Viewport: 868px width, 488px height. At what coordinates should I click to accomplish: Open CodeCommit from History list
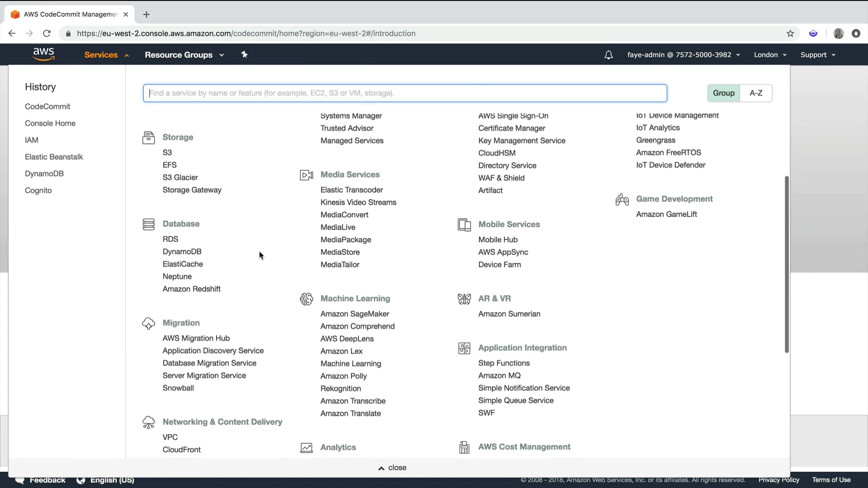[x=47, y=107]
